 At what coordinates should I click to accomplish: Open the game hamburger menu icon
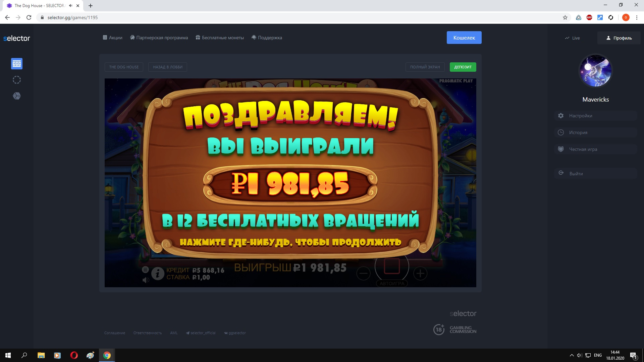tap(145, 269)
